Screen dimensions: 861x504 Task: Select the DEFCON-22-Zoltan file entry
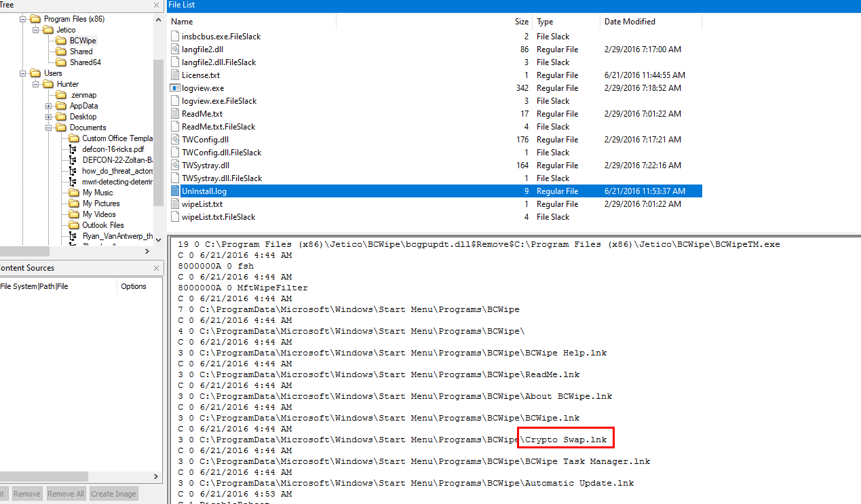coord(117,160)
